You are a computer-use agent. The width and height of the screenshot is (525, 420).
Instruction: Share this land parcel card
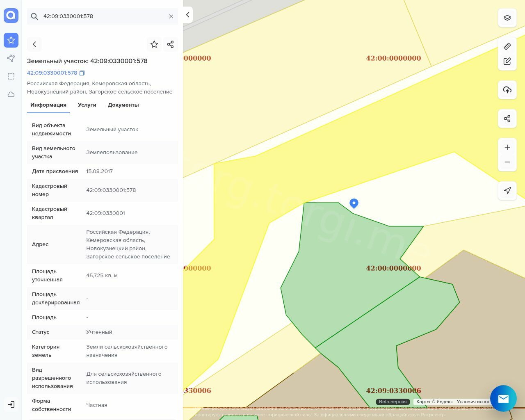click(x=170, y=44)
